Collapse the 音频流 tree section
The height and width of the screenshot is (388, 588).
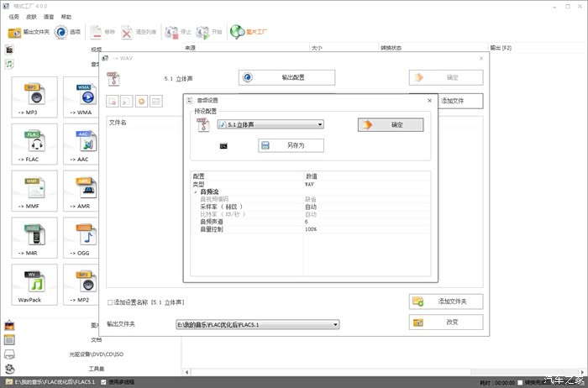pyautogui.click(x=195, y=191)
